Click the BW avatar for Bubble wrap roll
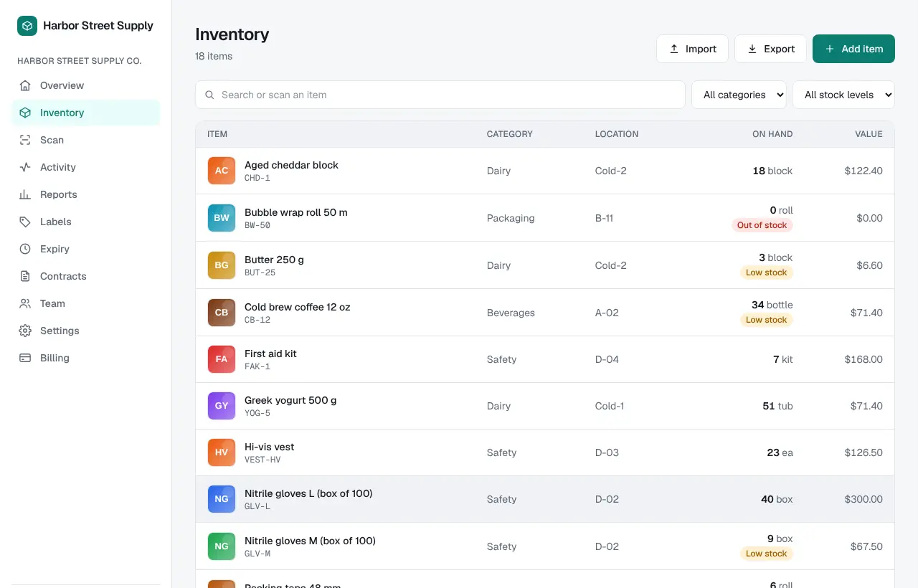This screenshot has width=918, height=588. point(222,218)
